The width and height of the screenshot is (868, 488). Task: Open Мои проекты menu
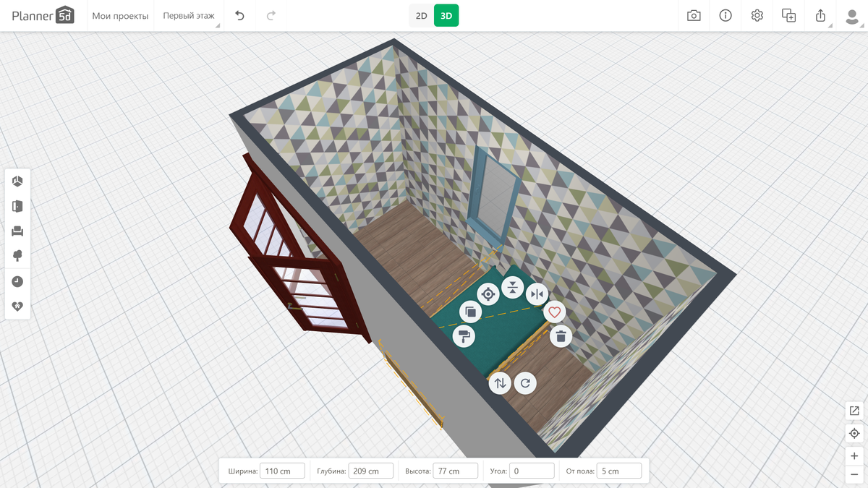pos(120,16)
